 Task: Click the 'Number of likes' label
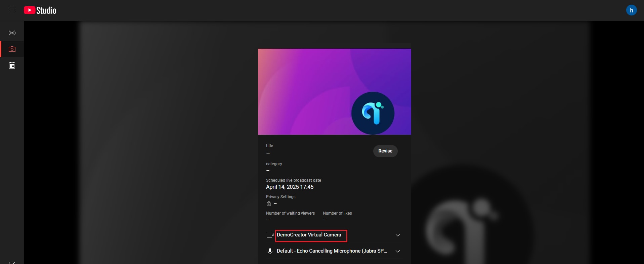point(337,213)
